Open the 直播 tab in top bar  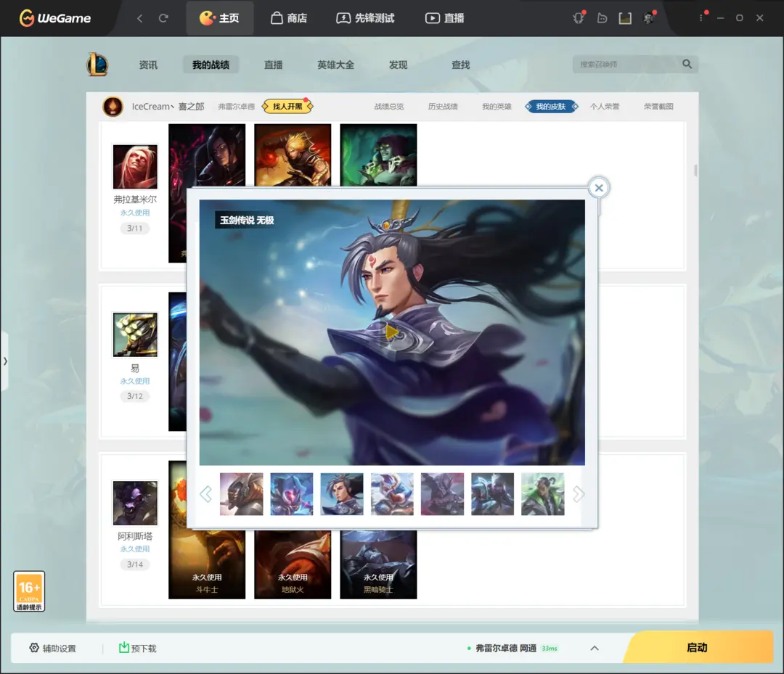click(444, 18)
